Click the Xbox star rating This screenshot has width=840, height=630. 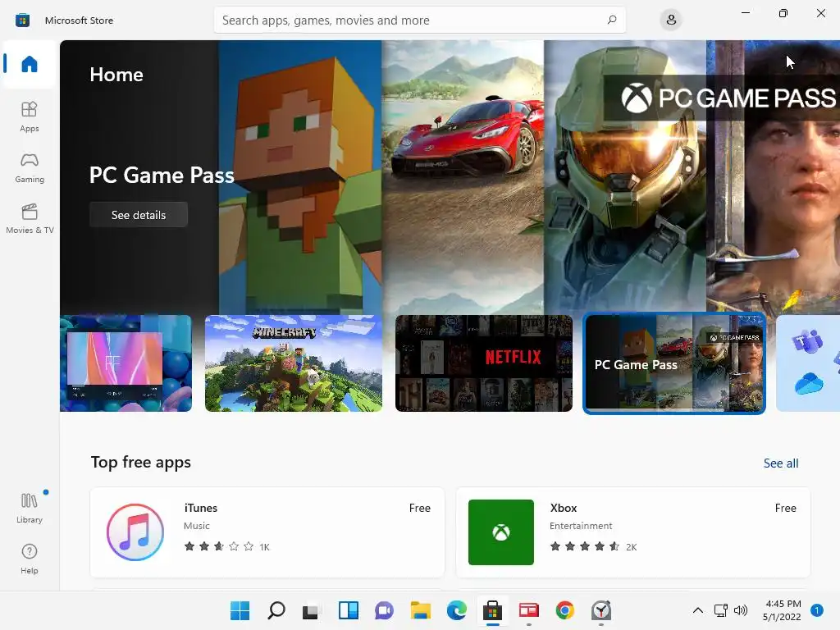coord(584,546)
